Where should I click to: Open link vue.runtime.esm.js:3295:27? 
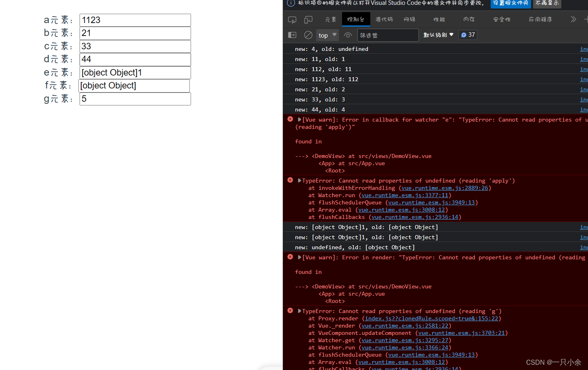[405, 340]
